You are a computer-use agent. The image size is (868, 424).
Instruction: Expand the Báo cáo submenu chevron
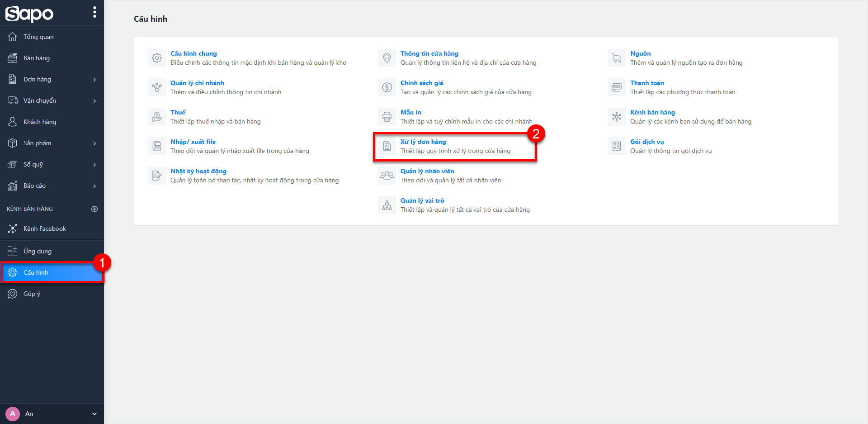click(x=94, y=186)
